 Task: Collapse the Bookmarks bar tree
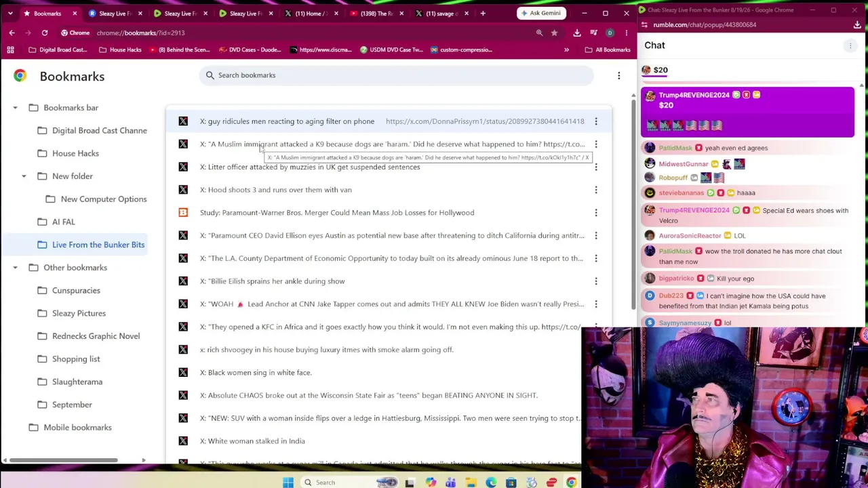click(15, 108)
